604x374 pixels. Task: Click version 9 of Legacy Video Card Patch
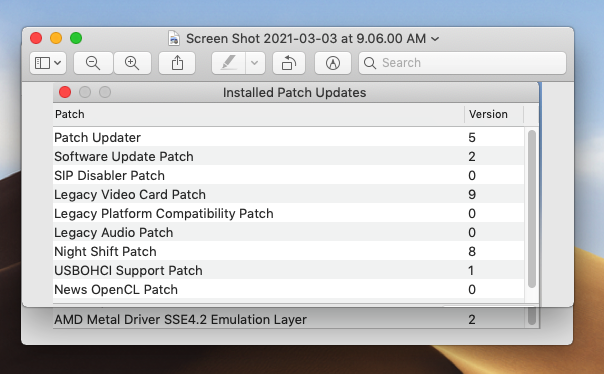click(x=472, y=194)
